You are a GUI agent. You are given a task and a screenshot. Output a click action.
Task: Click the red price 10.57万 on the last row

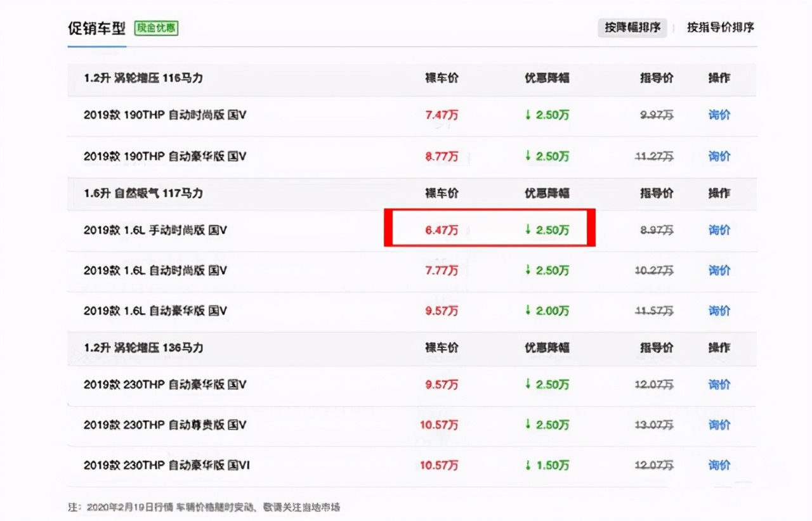439,465
